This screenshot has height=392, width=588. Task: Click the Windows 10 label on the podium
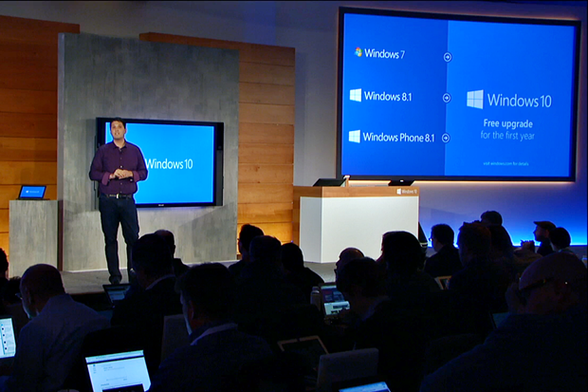click(x=407, y=192)
